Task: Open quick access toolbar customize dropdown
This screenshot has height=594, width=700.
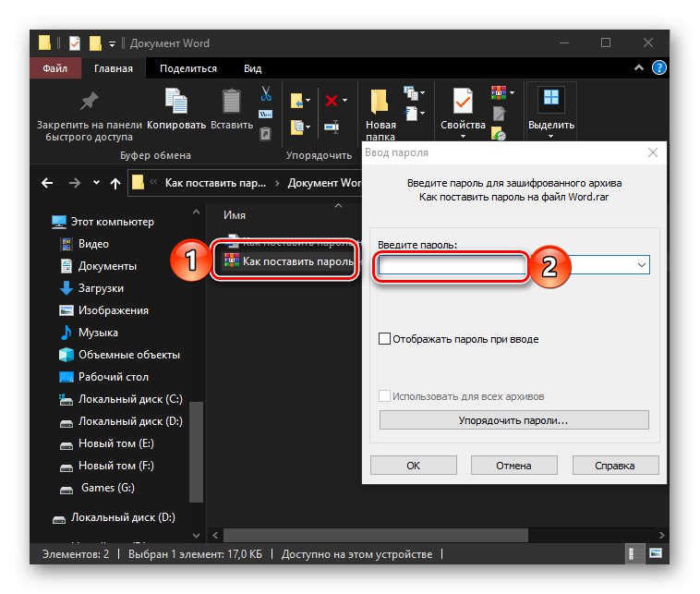Action: 112,43
